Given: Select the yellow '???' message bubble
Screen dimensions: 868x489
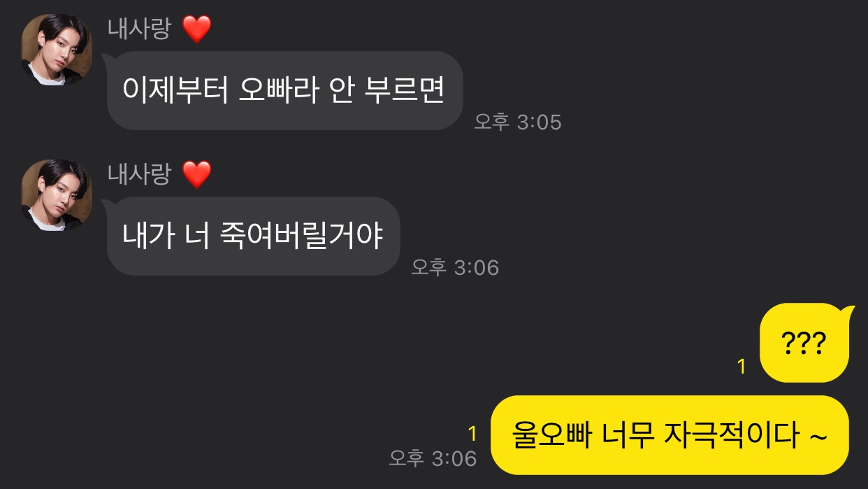Looking at the screenshot, I should click(805, 343).
